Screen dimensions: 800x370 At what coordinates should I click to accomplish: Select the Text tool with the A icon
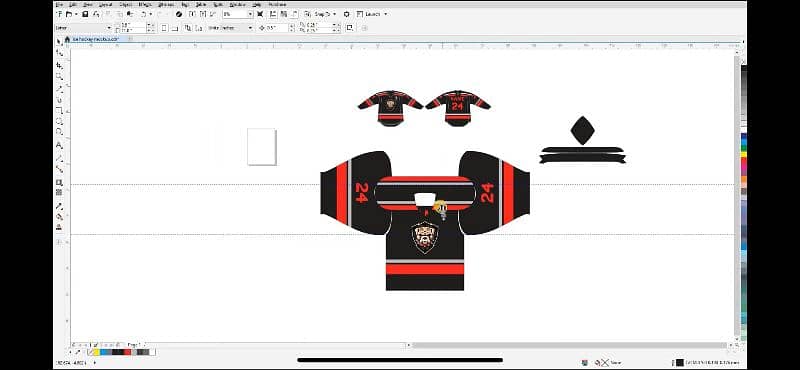[59, 145]
